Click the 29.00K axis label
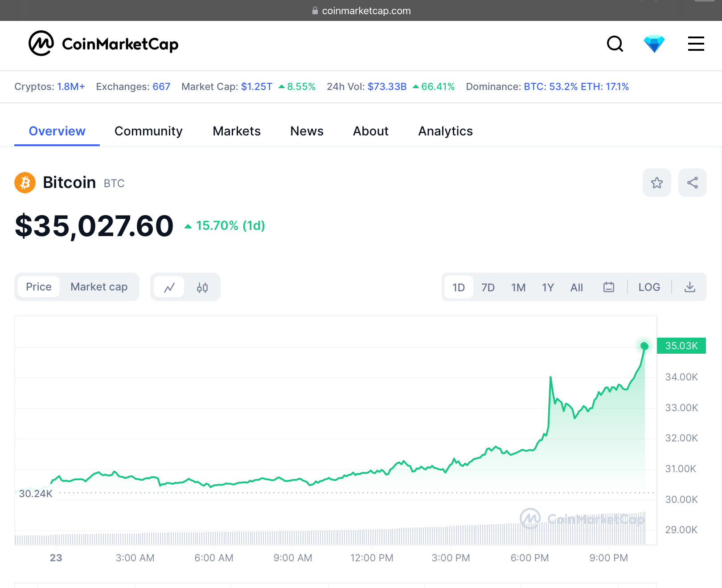This screenshot has height=588, width=722. 681,530
